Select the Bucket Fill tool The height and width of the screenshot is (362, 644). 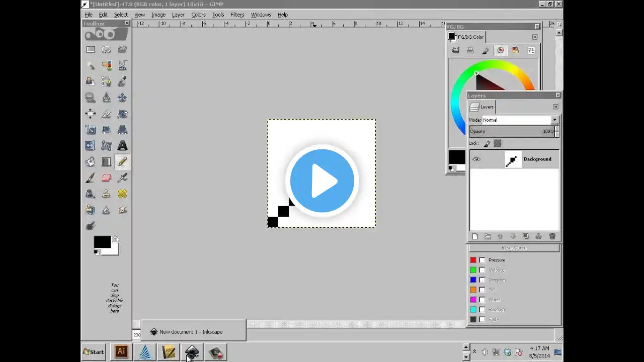[x=91, y=162]
